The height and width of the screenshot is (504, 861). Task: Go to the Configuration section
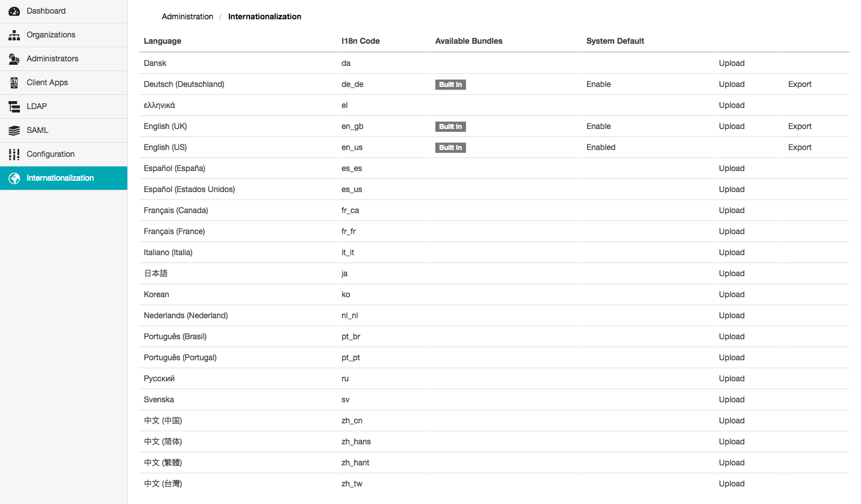pyautogui.click(x=51, y=154)
